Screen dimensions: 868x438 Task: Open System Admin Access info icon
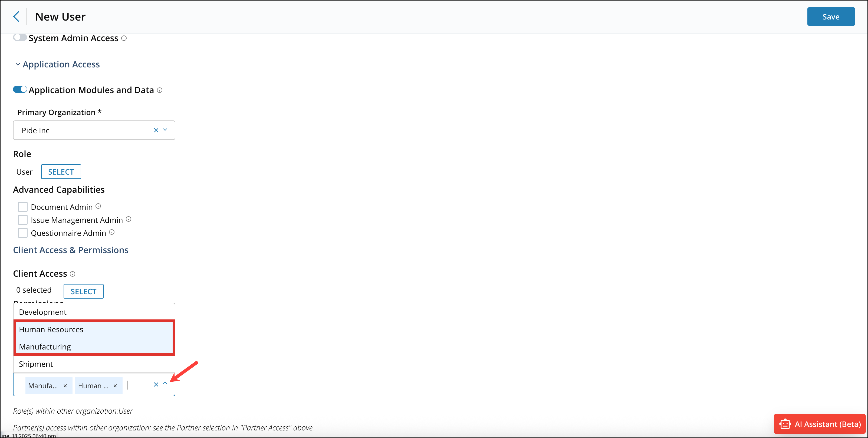click(x=124, y=38)
